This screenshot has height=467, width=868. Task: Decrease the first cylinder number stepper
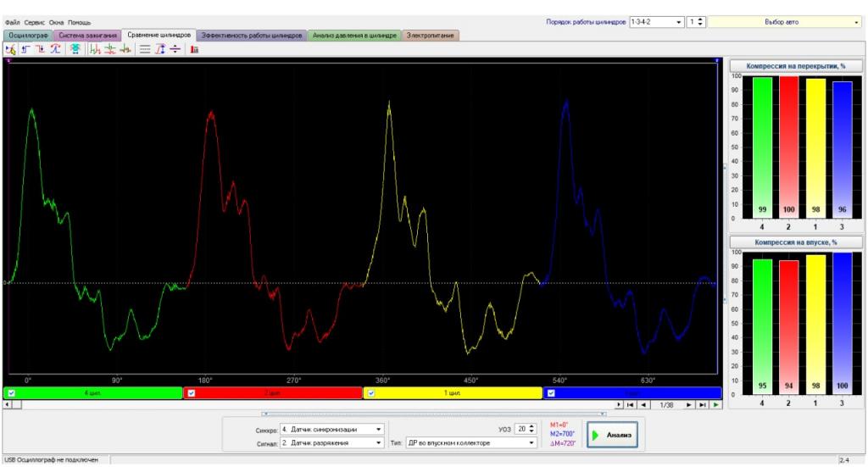pyautogui.click(x=701, y=25)
